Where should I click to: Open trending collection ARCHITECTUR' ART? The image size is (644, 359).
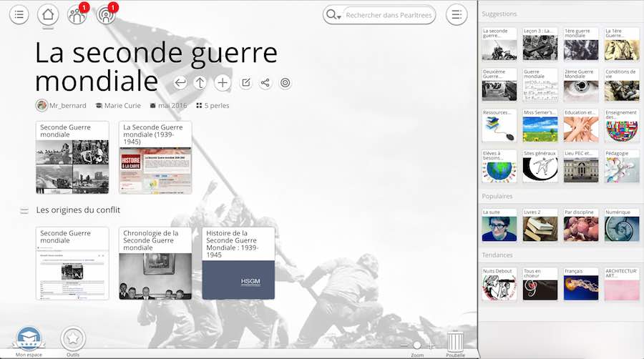(x=622, y=284)
